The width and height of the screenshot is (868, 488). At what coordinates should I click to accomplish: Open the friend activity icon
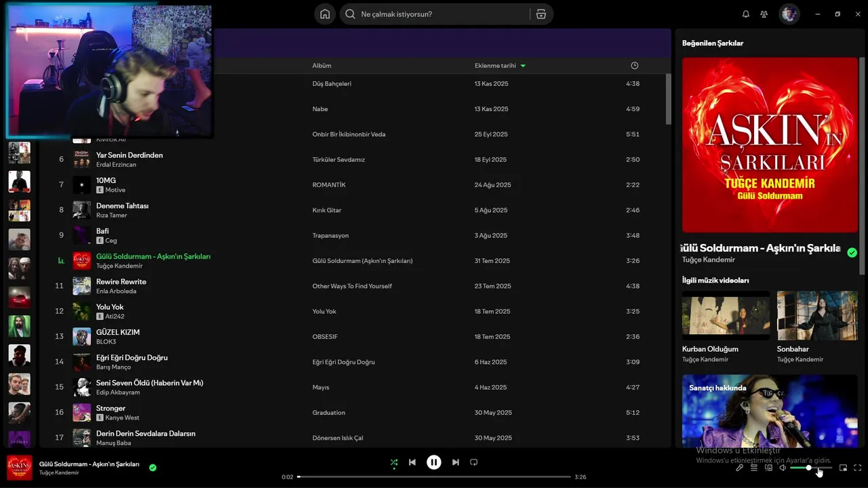pos(764,14)
